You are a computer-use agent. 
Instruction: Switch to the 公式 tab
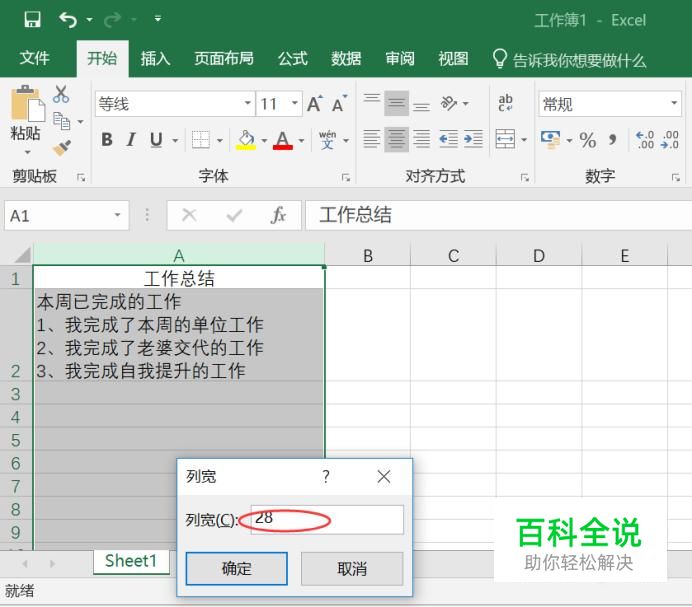293,58
